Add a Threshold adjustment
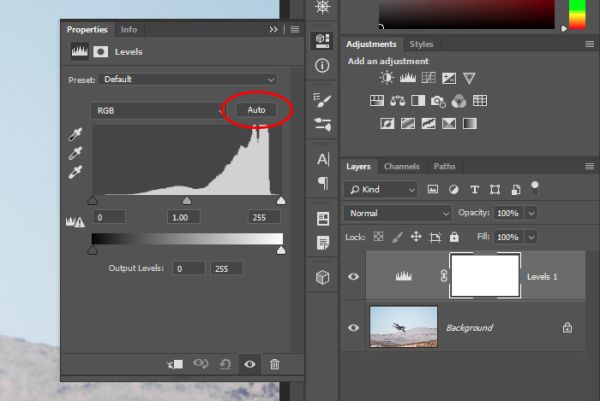 pyautogui.click(x=428, y=124)
